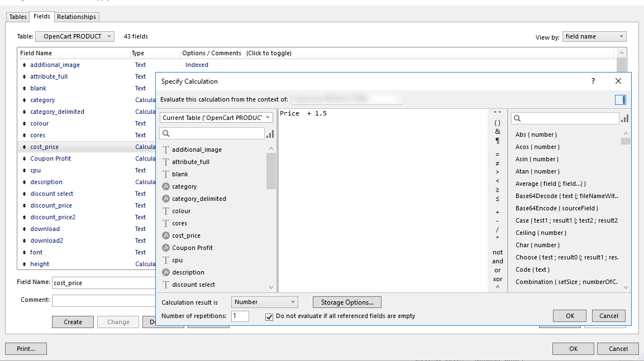The height and width of the screenshot is (361, 644).
Task: Click the Print button
Action: (x=26, y=349)
